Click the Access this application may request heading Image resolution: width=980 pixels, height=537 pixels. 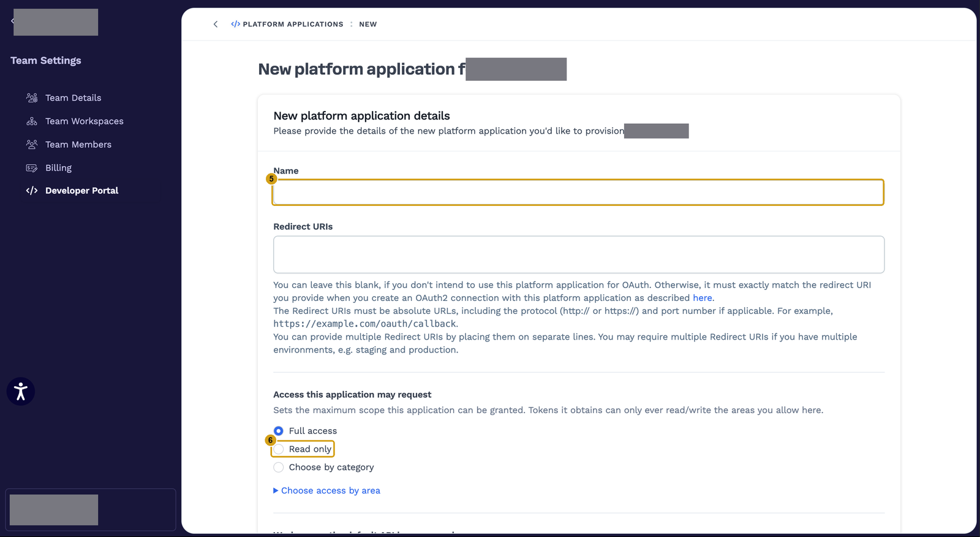coord(352,395)
